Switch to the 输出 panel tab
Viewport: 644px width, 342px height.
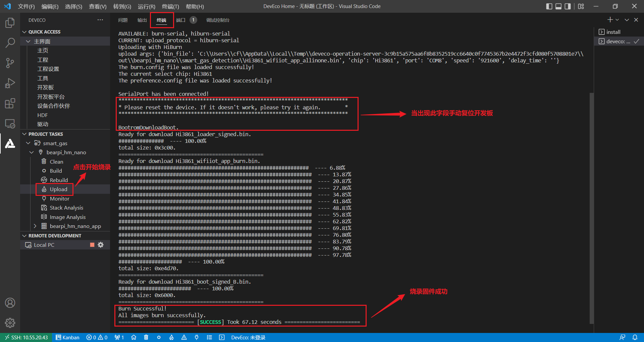142,20
